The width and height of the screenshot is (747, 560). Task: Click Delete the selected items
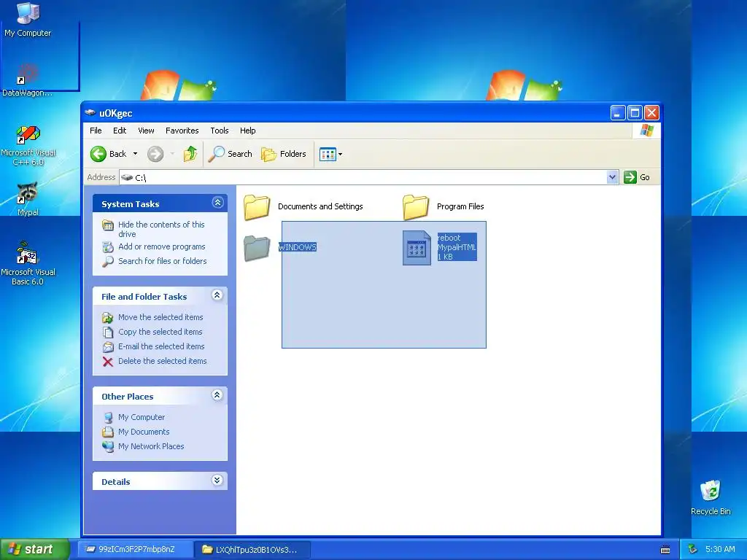(x=163, y=361)
